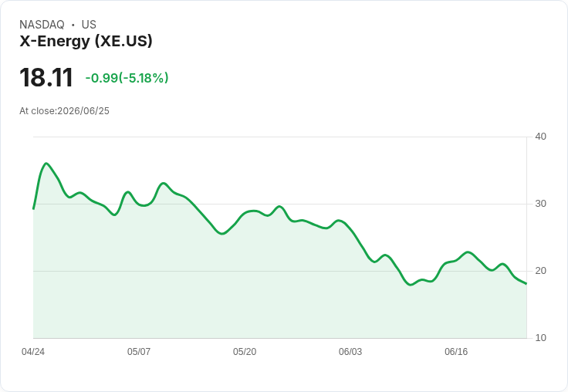Click the 06/03 date axis label
Image resolution: width=568 pixels, height=392 pixels.
pyautogui.click(x=350, y=352)
